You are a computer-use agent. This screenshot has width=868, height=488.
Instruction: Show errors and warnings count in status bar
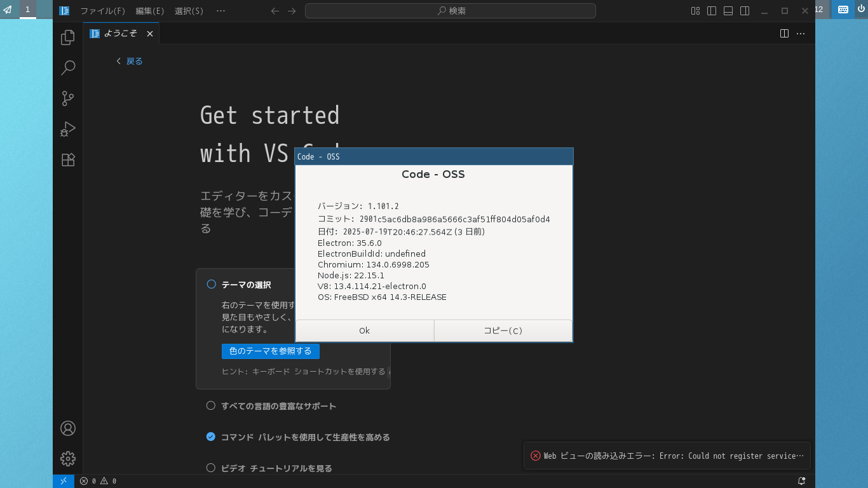tap(98, 481)
